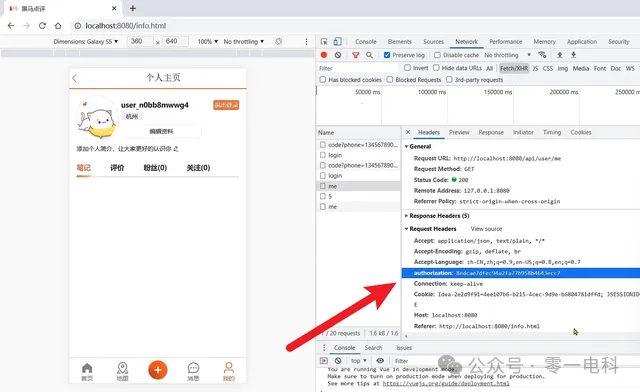Viewport: 640px width, 392px height.
Task: Open the Response tab of request
Action: tap(491, 132)
